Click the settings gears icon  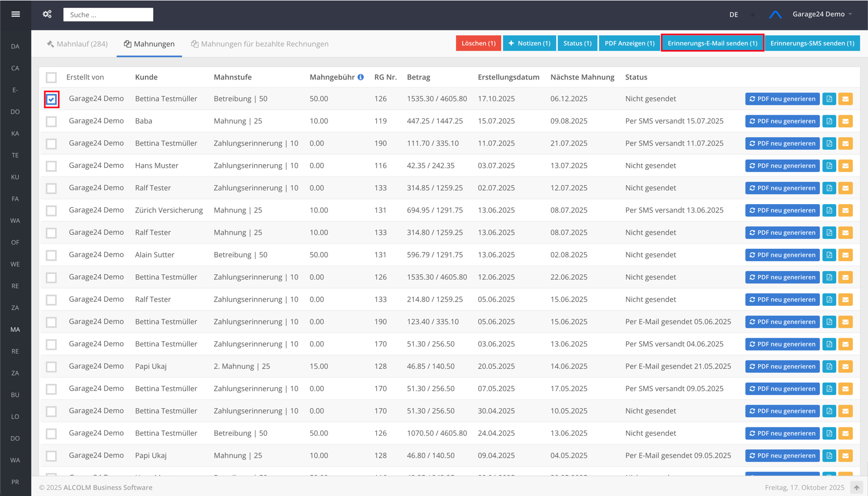tap(47, 14)
